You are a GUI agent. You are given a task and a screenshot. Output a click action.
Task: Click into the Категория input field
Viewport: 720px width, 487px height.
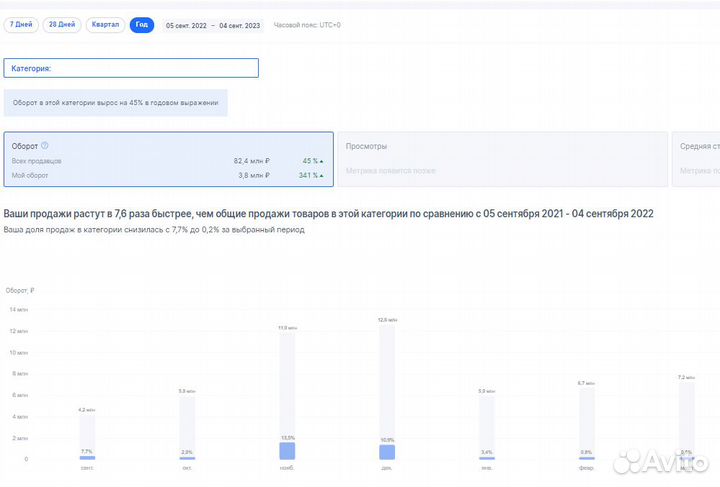pyautogui.click(x=131, y=68)
